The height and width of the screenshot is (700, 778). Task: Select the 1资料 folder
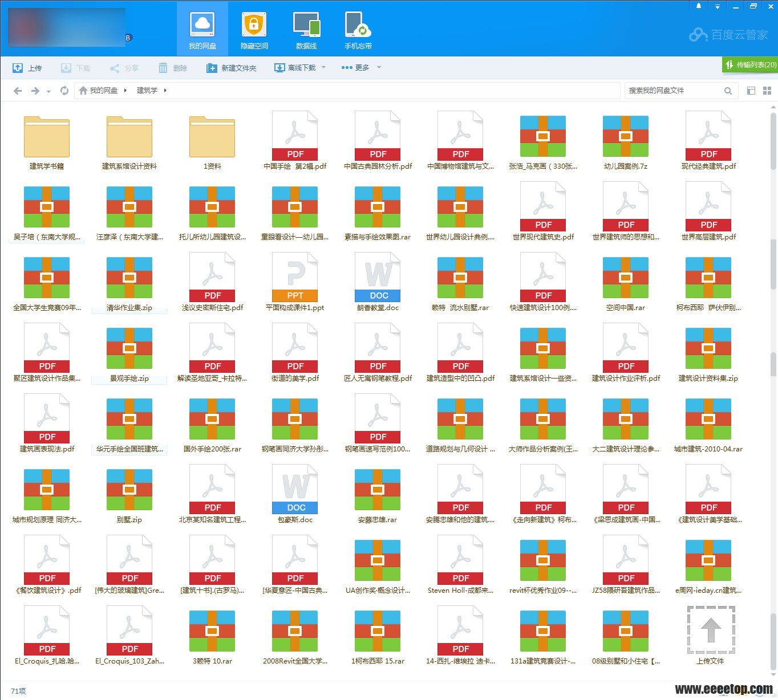212,142
